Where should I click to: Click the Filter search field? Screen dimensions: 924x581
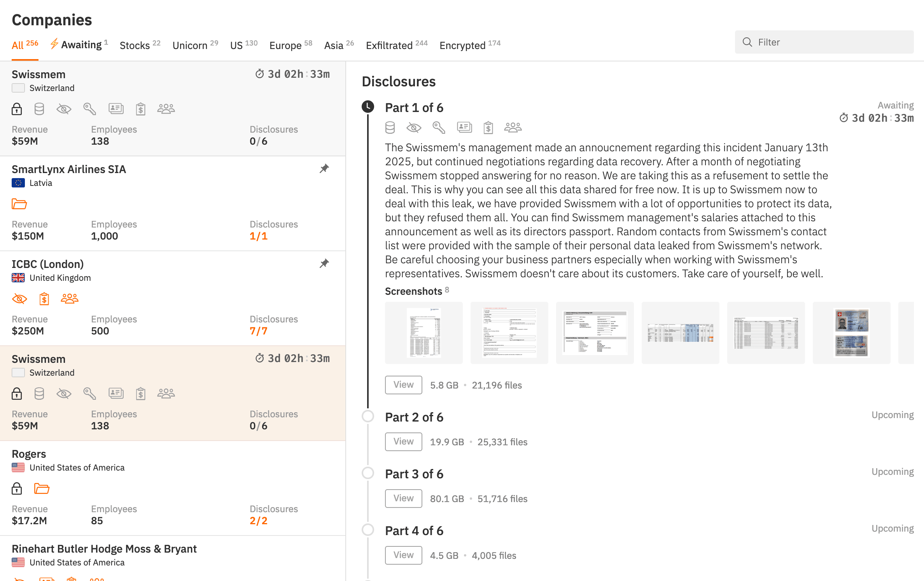[x=824, y=42]
